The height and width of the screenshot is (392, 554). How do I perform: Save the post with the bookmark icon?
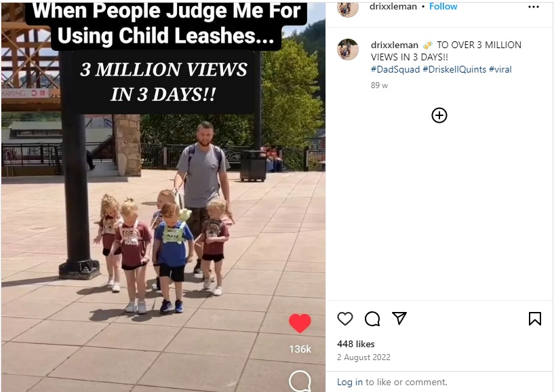pos(535,319)
